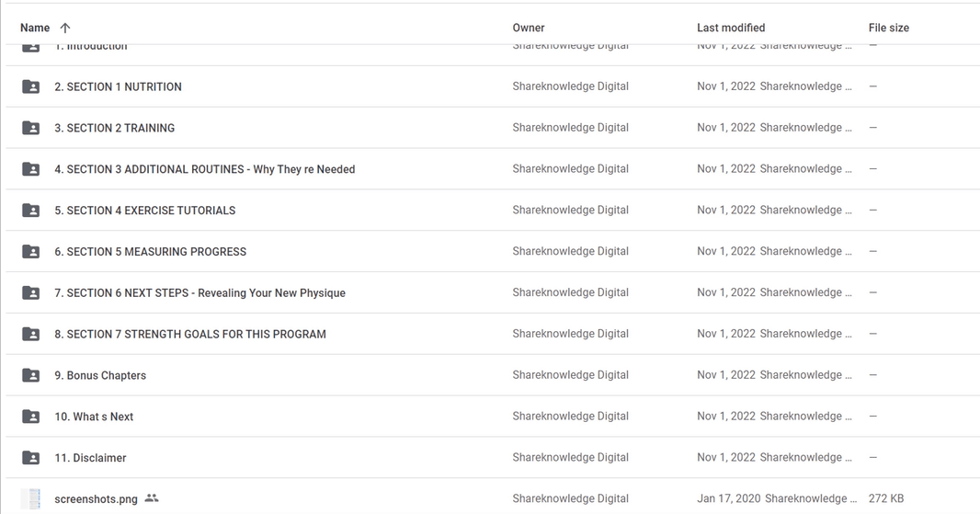
Task: Click the Owner column header
Action: tap(528, 28)
